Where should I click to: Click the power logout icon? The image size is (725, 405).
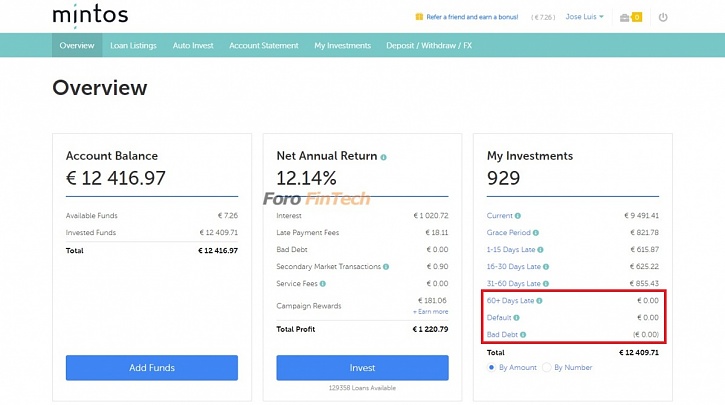(x=663, y=18)
